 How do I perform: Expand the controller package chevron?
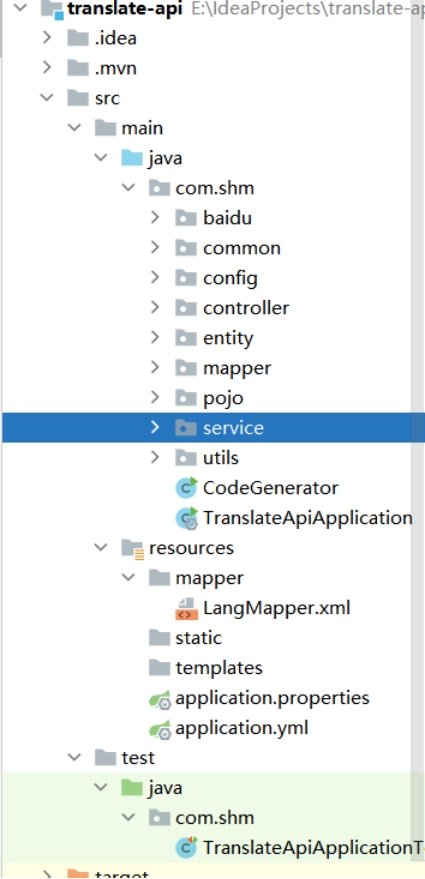pyautogui.click(x=155, y=308)
